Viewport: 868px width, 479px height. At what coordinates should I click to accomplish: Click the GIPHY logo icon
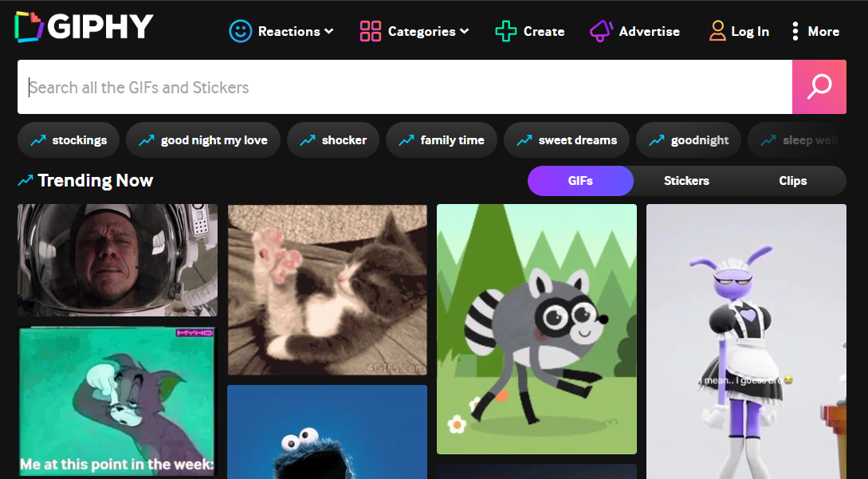(29, 26)
